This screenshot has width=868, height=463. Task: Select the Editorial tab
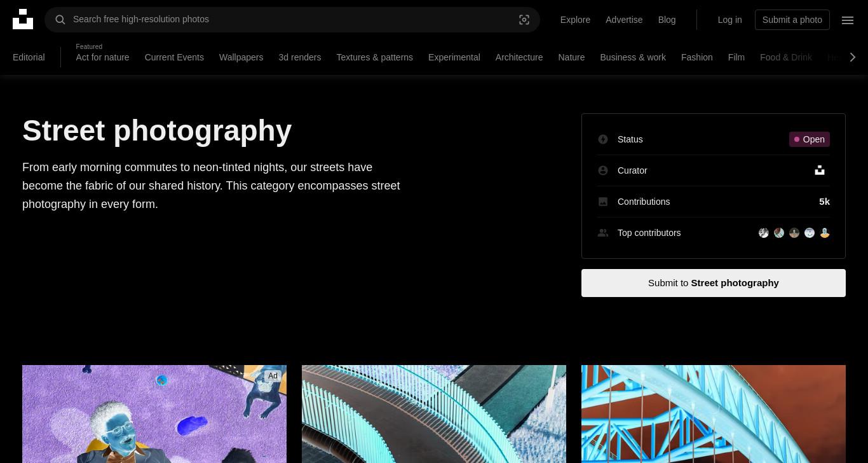point(29,57)
